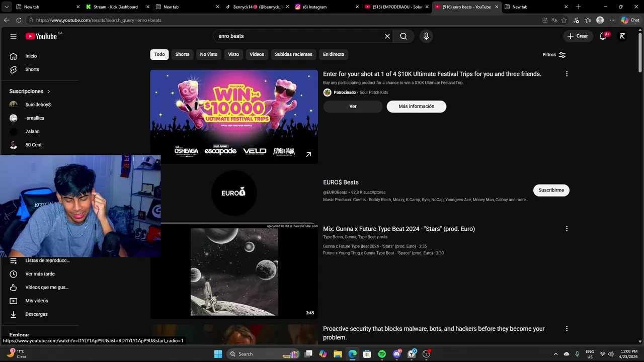Show hidden system tray icons chevron
This screenshot has width=644, height=362.
tap(555, 354)
